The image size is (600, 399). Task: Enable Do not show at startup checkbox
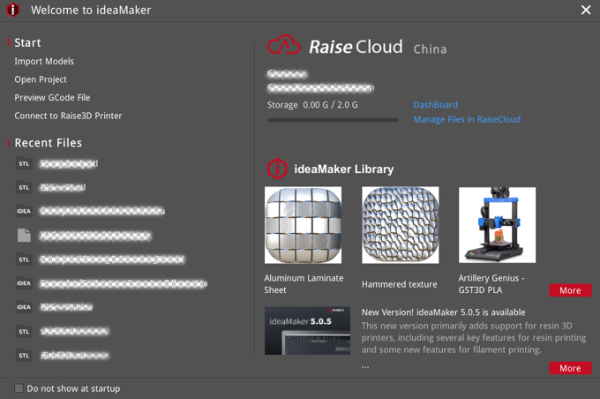point(19,388)
